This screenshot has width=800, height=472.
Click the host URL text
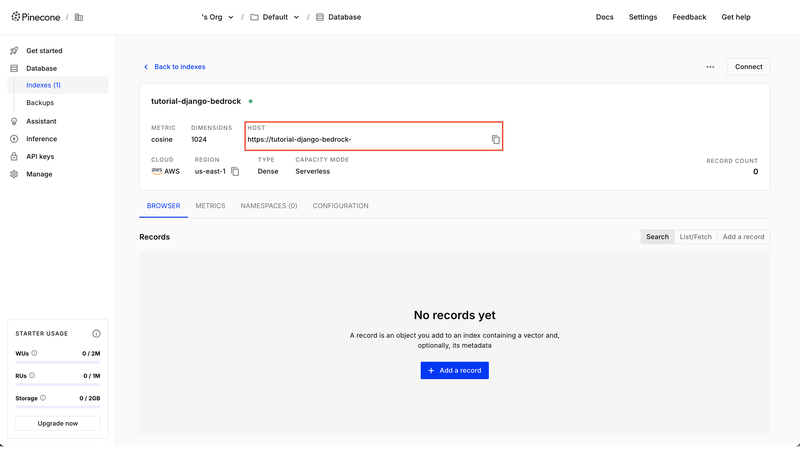(299, 139)
